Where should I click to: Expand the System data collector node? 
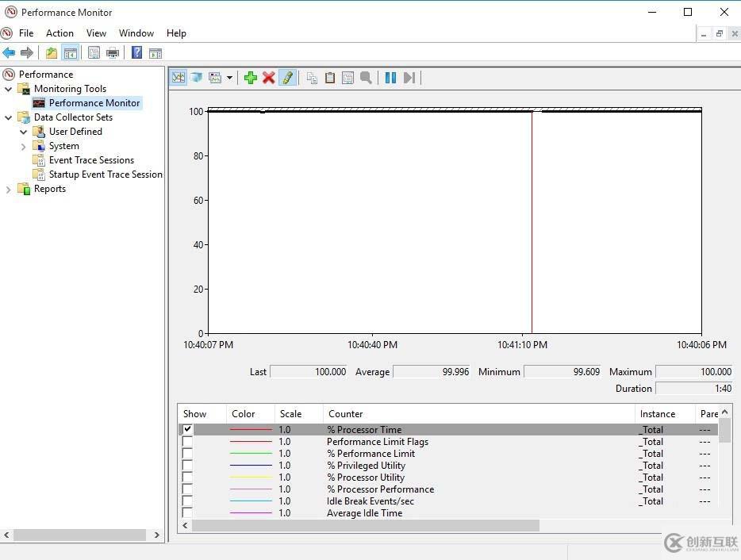pos(23,146)
